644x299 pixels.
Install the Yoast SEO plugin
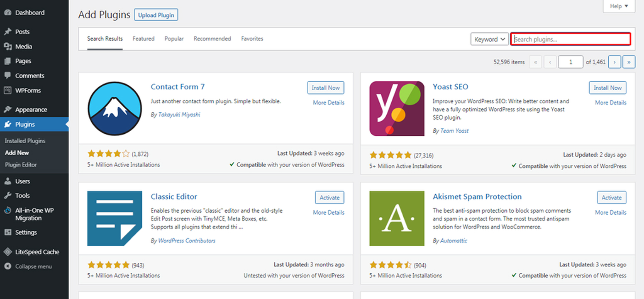(607, 88)
